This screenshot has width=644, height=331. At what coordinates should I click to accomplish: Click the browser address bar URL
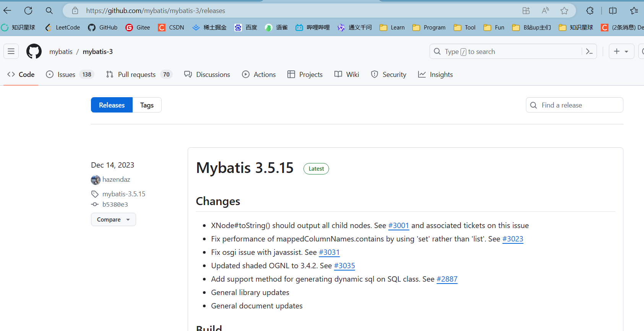click(156, 11)
